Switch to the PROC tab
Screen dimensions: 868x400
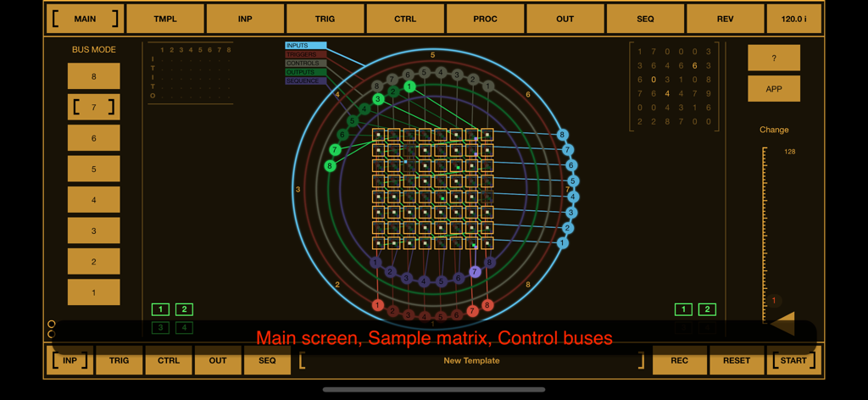485,19
